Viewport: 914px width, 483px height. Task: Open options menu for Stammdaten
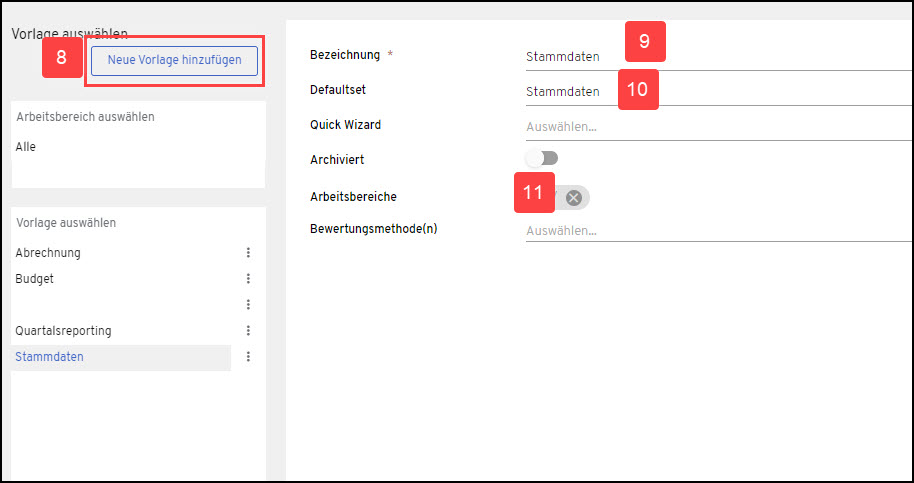click(248, 357)
